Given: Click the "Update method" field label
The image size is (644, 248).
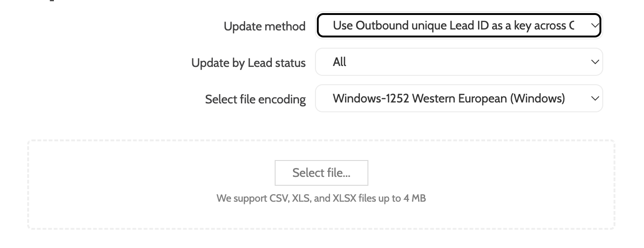Looking at the screenshot, I should (x=264, y=26).
